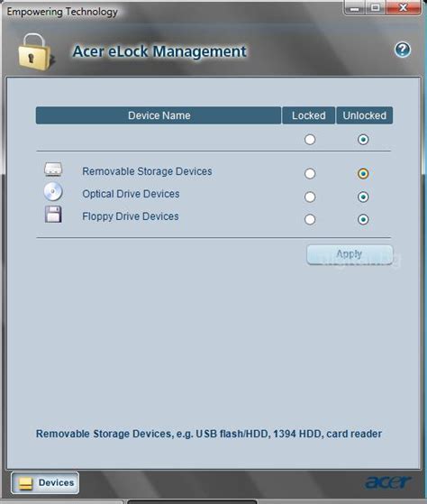Unlock Removable Storage Devices
The image size is (427, 504).
click(363, 174)
